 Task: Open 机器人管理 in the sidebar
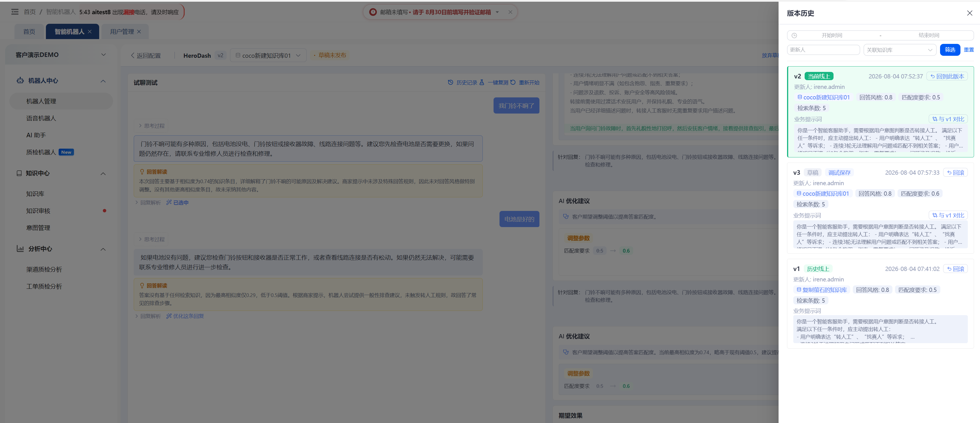(61, 101)
